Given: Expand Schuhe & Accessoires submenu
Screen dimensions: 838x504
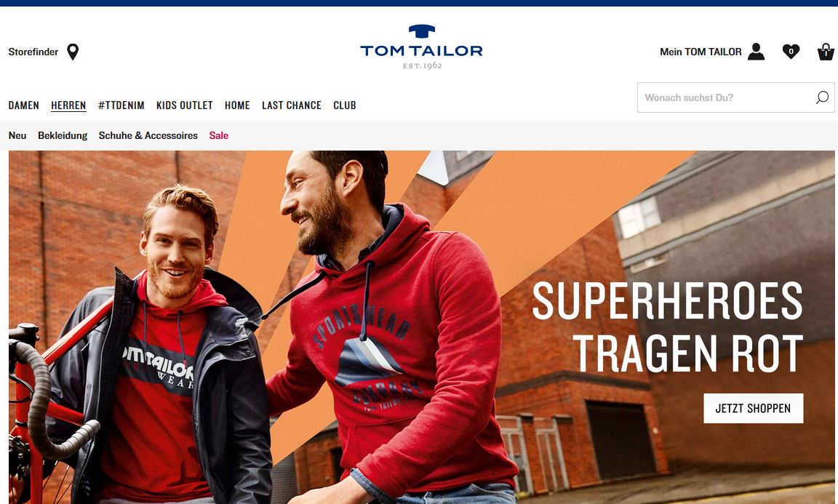Looking at the screenshot, I should [x=148, y=135].
